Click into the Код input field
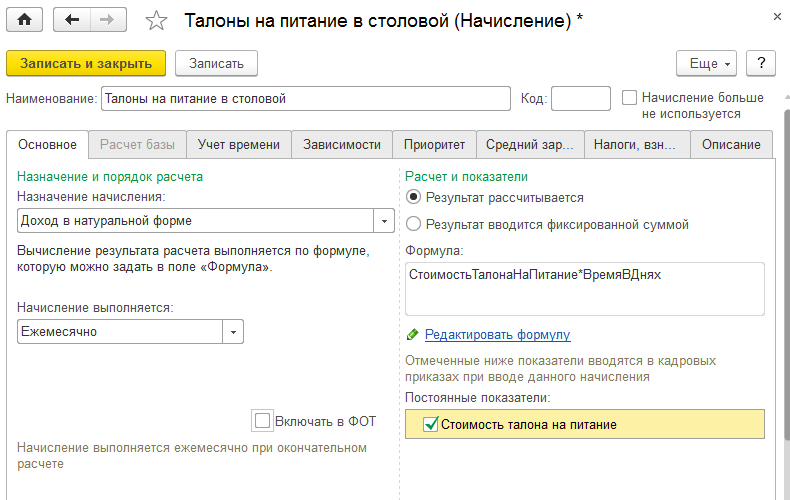The width and height of the screenshot is (790, 500). (x=580, y=98)
